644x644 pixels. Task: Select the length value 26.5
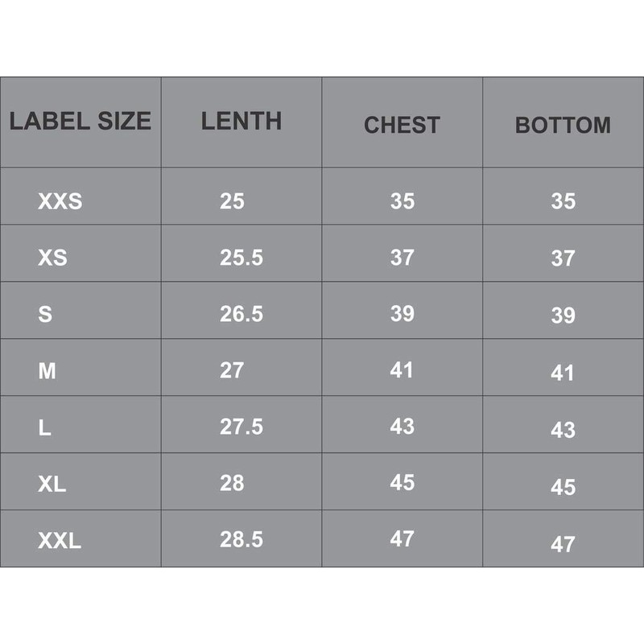click(x=242, y=314)
